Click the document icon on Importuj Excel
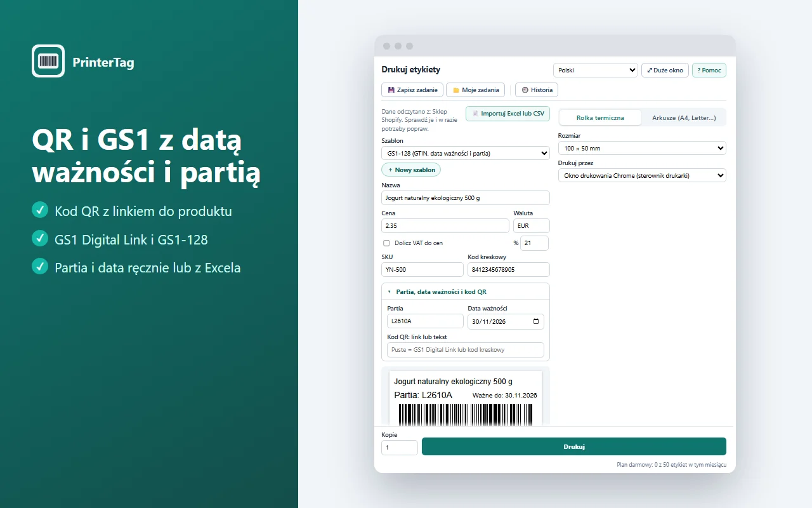812x508 pixels. [475, 114]
